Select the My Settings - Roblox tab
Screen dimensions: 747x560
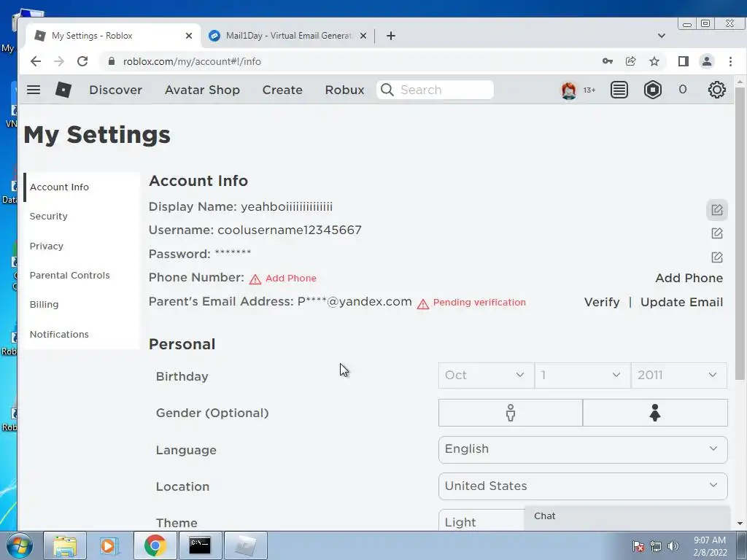[x=113, y=36]
